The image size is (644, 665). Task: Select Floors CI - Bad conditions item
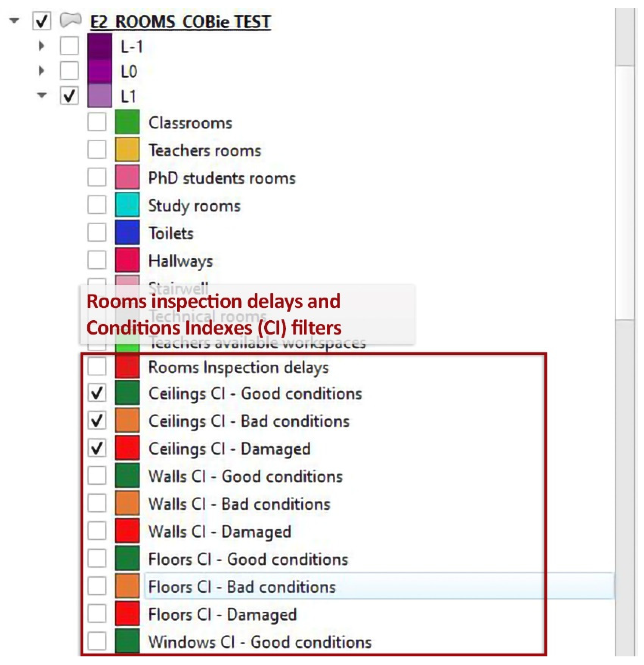point(242,587)
